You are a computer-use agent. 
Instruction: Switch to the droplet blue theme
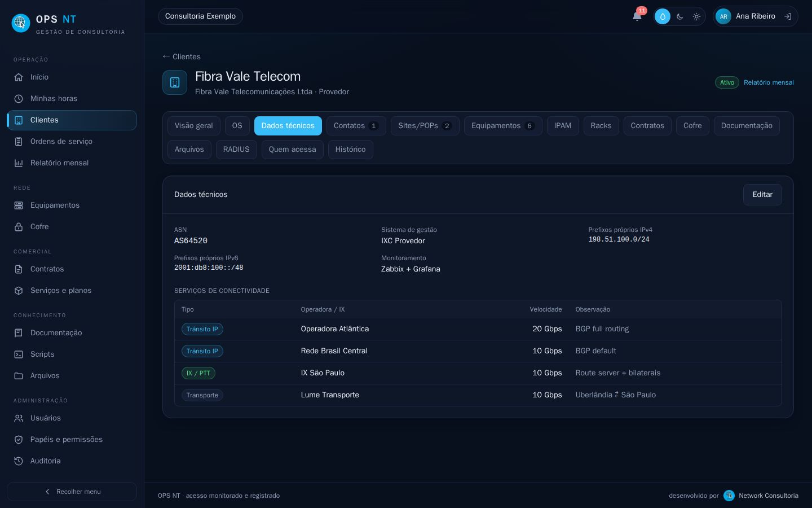[x=663, y=16]
